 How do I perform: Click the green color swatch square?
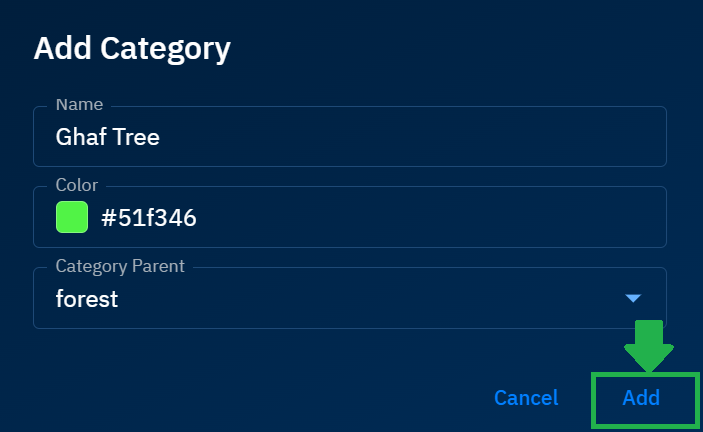click(72, 217)
